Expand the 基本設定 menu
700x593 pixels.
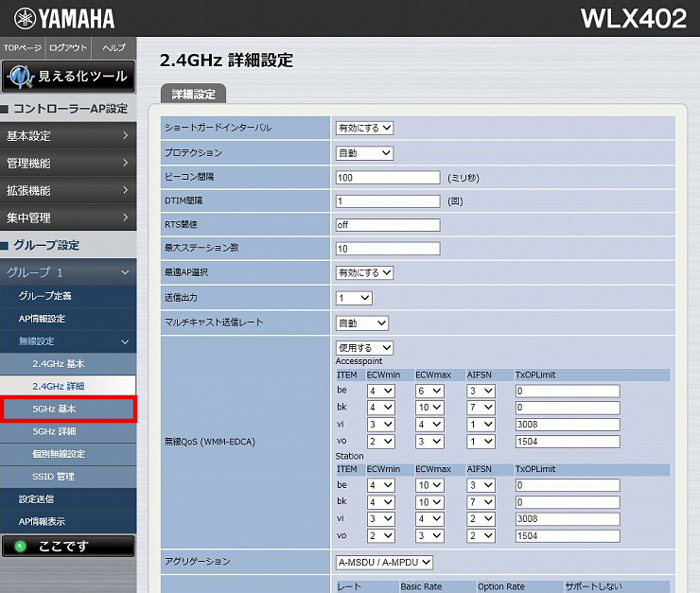tap(68, 135)
